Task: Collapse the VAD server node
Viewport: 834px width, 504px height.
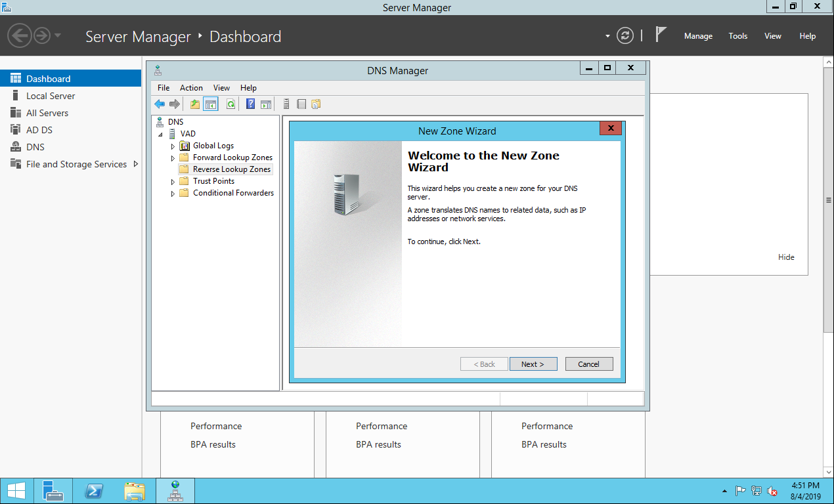Action: 161,134
